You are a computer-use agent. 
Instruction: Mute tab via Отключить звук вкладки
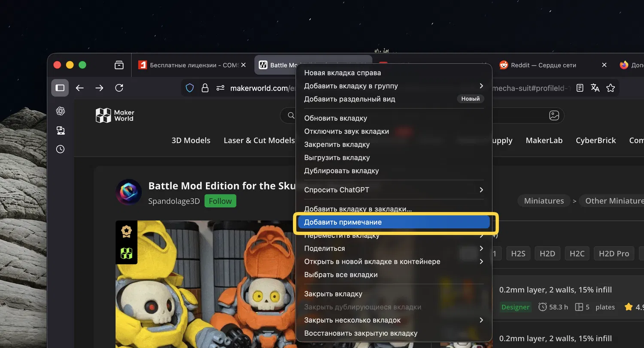[394, 131]
